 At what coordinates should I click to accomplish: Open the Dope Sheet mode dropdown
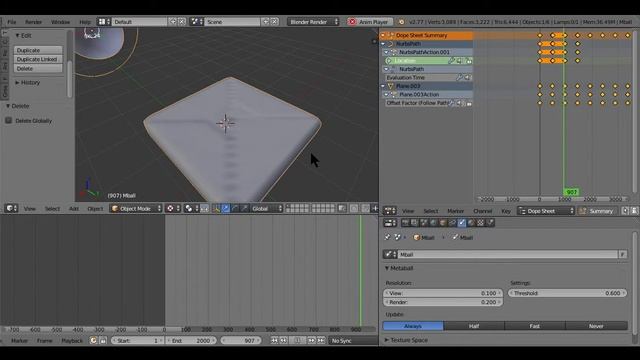(546, 211)
